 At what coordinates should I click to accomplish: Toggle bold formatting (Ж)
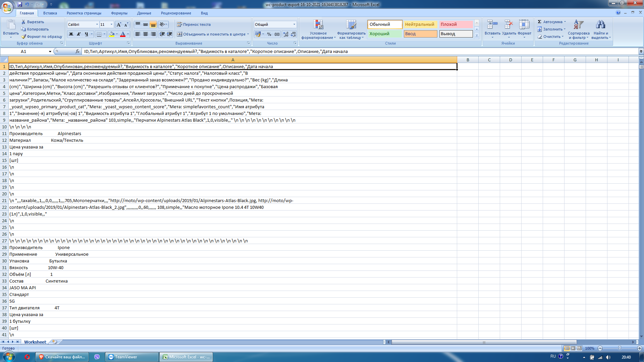click(71, 34)
